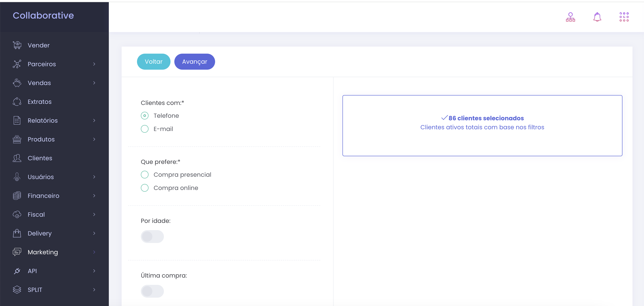
Task: Expand the Delivery submenu chevron
Action: [94, 233]
